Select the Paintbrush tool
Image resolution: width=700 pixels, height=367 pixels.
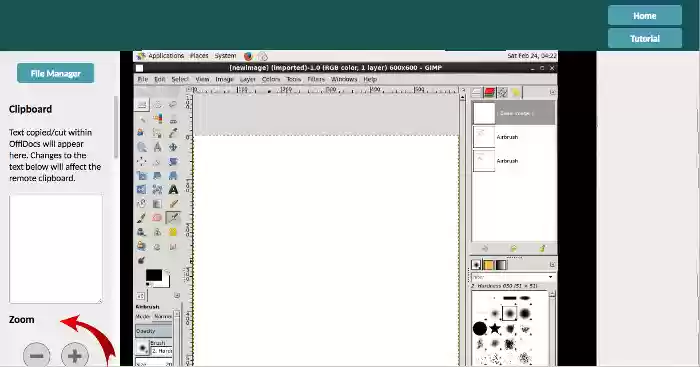(142, 218)
